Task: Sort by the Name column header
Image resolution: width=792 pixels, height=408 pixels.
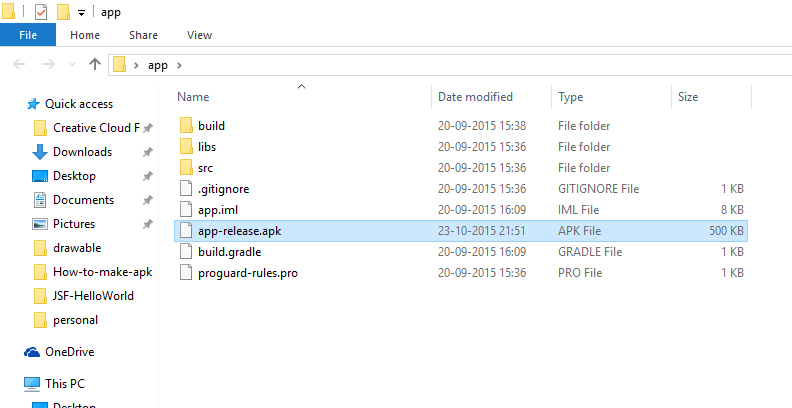Action: pos(193,96)
